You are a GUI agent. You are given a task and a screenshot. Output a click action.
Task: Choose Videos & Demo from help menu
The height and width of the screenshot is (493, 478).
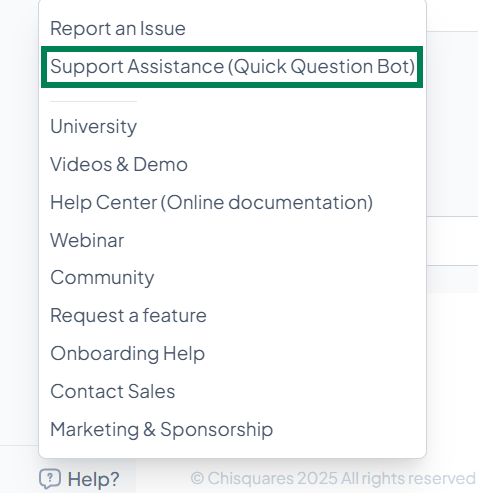tap(119, 164)
